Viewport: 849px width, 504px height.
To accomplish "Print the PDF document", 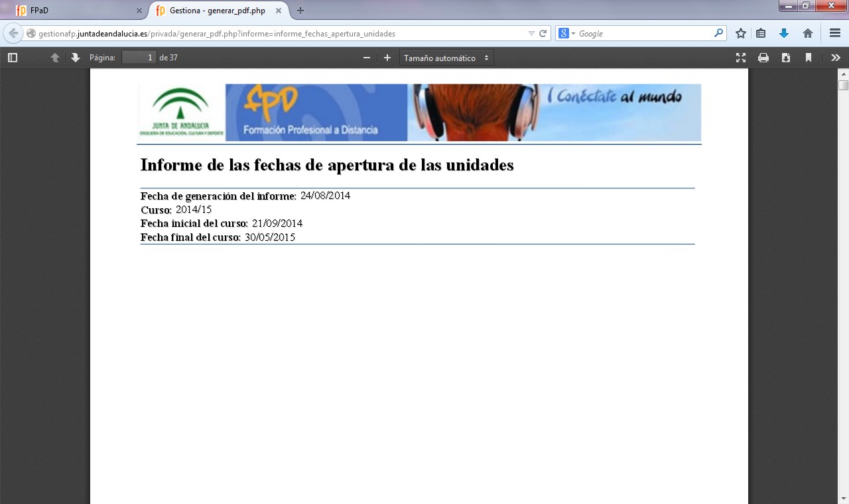I will pyautogui.click(x=763, y=58).
